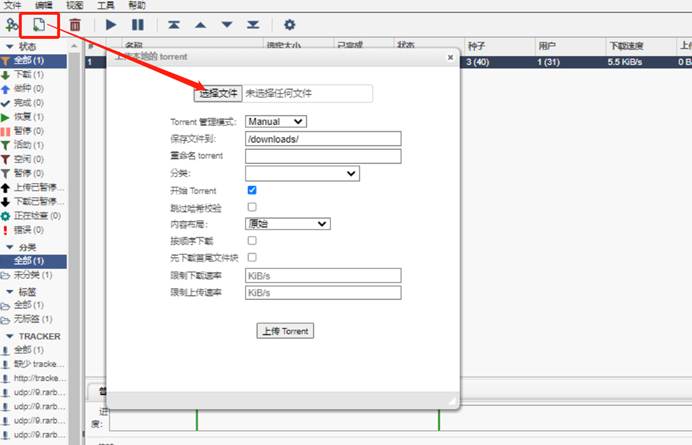Screen dimensions: 692x445
Task: Uncheck the 开始 Torrent checkbox
Action: (x=252, y=190)
